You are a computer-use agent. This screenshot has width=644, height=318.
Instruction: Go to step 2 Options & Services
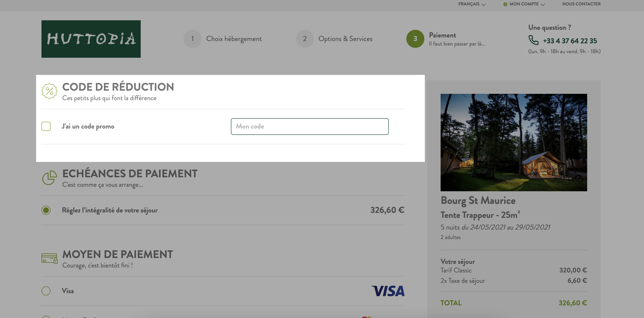(334, 39)
